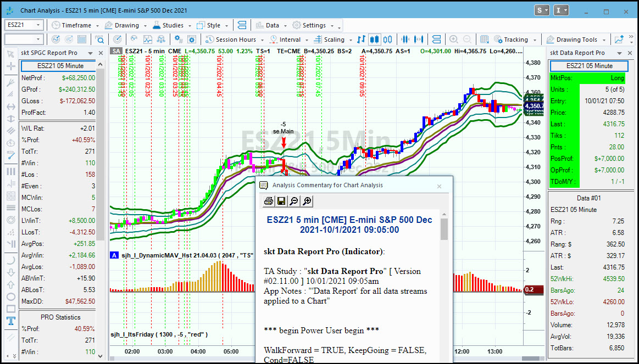639x364 pixels.
Task: Close the skt Data Report Pro panel
Action: (x=629, y=53)
